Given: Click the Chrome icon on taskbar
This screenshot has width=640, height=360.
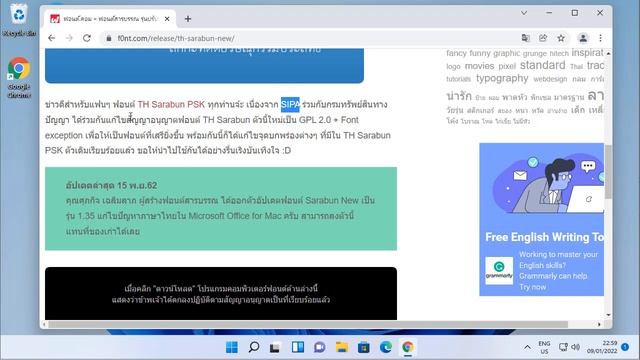Looking at the screenshot, I should tap(407, 347).
